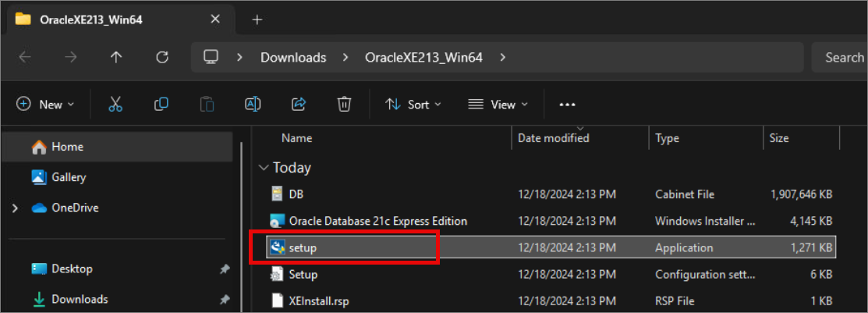Click chevron before Downloads in address bar
Viewport: 868px width, 313px height.
pos(239,57)
